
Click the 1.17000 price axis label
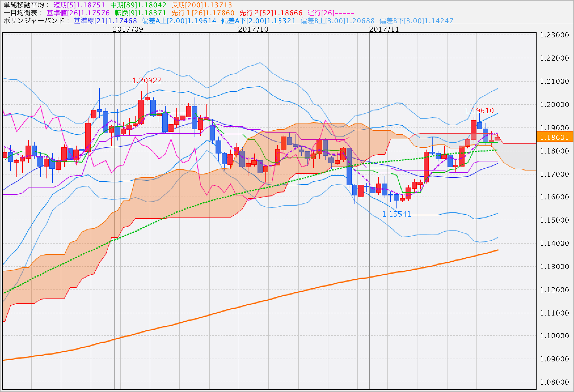pos(554,174)
